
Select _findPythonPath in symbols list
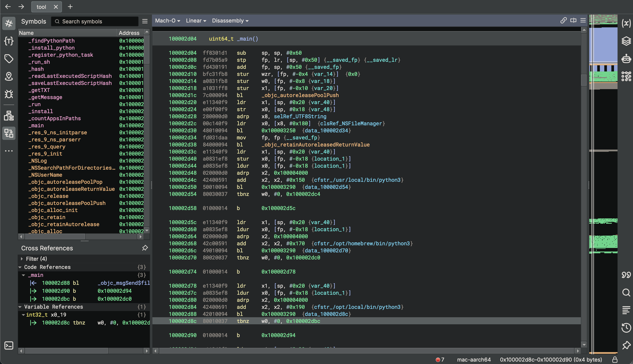pos(51,41)
